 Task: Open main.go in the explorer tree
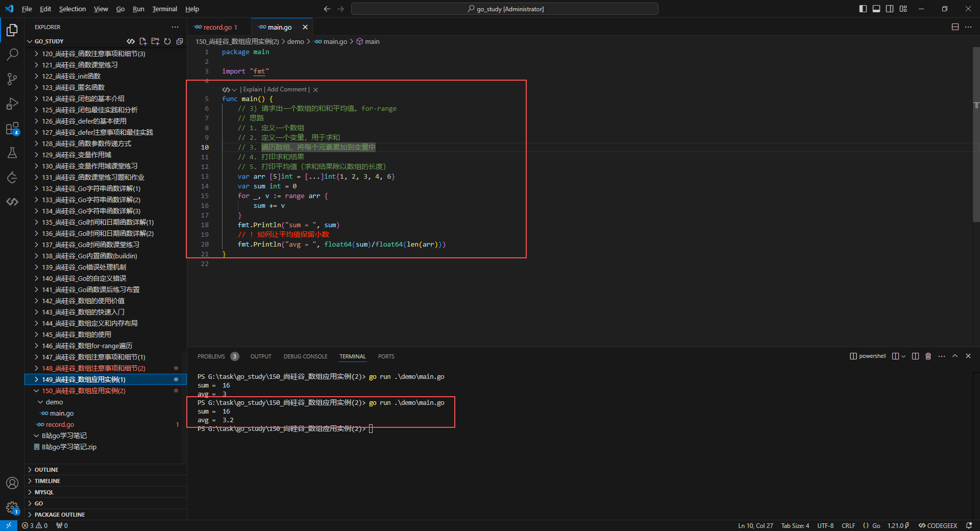coord(62,414)
